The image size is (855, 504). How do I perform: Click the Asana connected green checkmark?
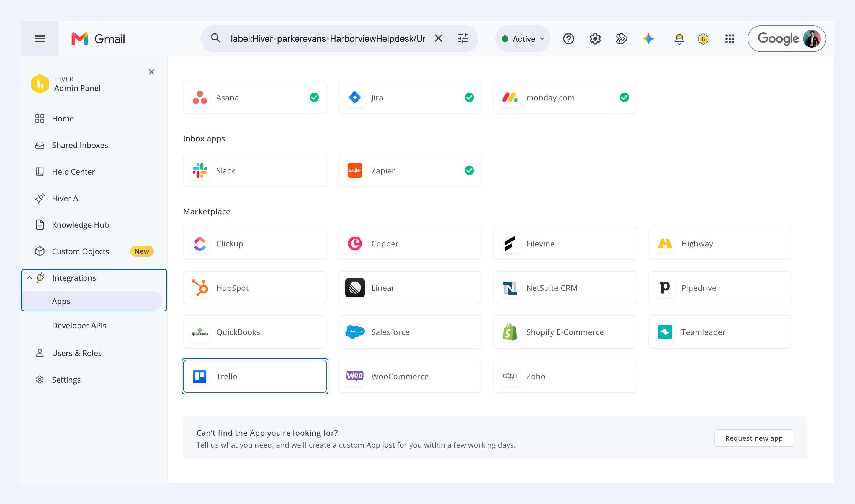click(314, 97)
